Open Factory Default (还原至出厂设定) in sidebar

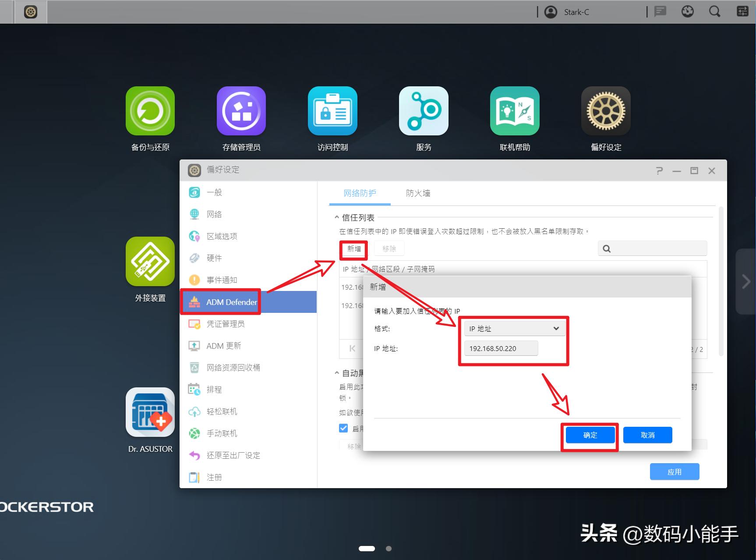pyautogui.click(x=248, y=455)
